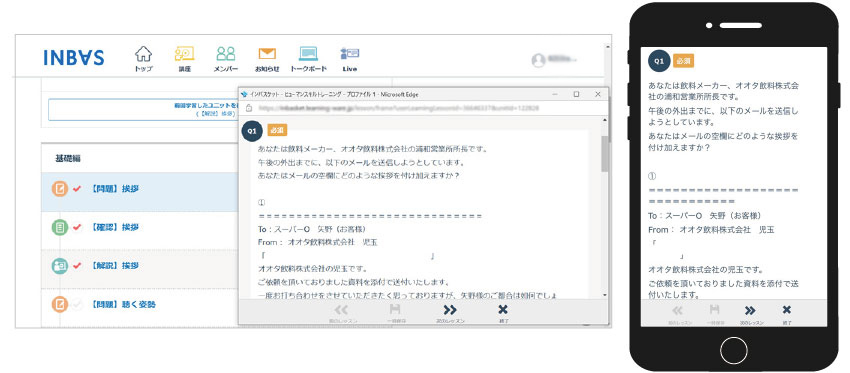Click 'From： オオタ飲料株式会社 児玉' in Edge popup
This screenshot has height=373, width=850.
coord(318,242)
